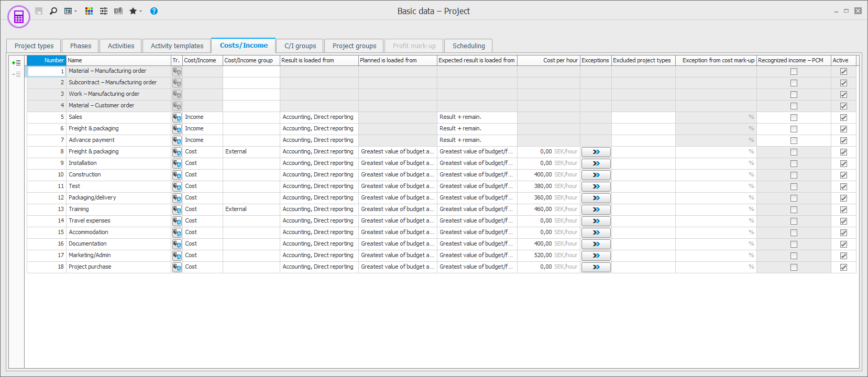868x377 pixels.
Task: Click the translation icon for Sales row
Action: [177, 117]
